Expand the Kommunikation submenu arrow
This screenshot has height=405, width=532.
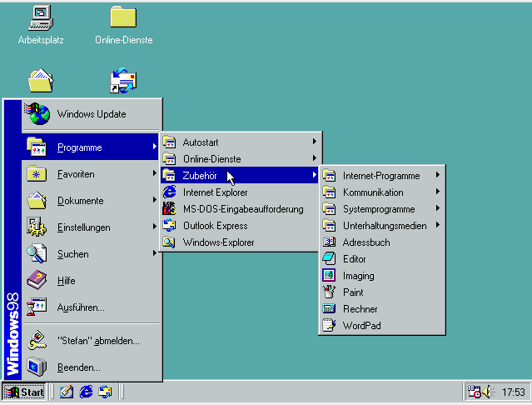click(438, 192)
